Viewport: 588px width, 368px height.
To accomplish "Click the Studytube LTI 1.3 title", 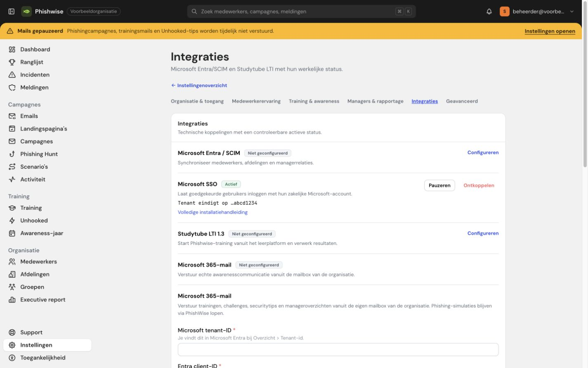I will (201, 234).
